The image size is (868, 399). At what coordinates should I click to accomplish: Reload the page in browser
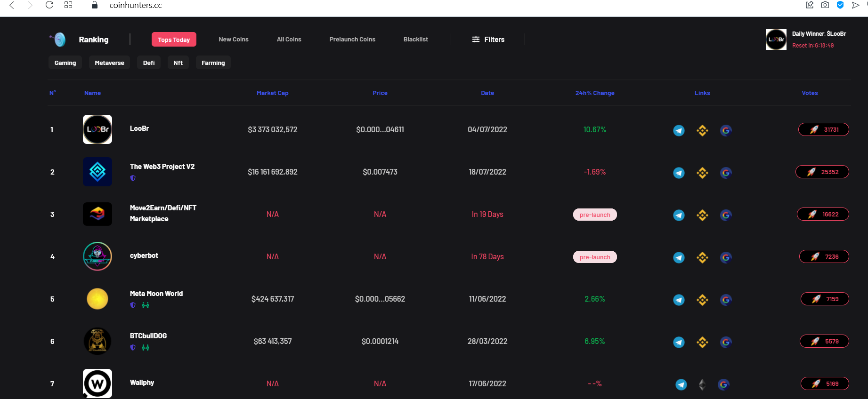click(49, 5)
